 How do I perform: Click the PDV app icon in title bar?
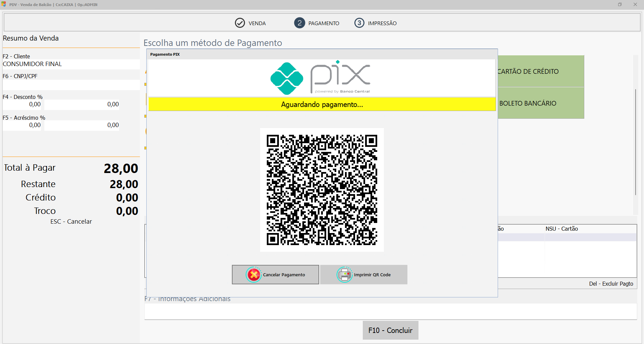[4, 4]
